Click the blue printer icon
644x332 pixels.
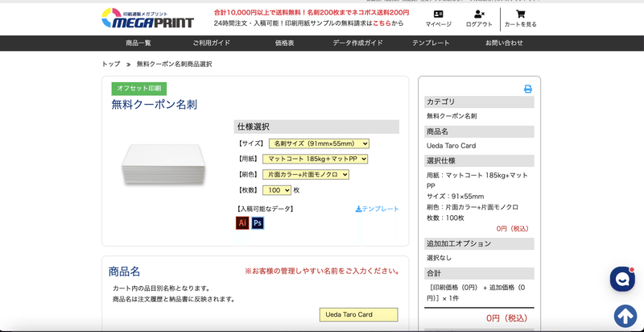(528, 89)
